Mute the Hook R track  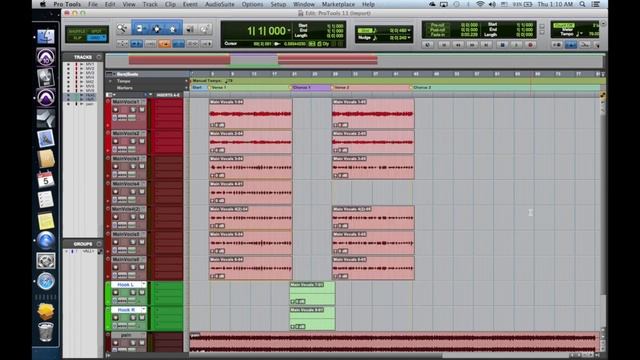(142, 318)
